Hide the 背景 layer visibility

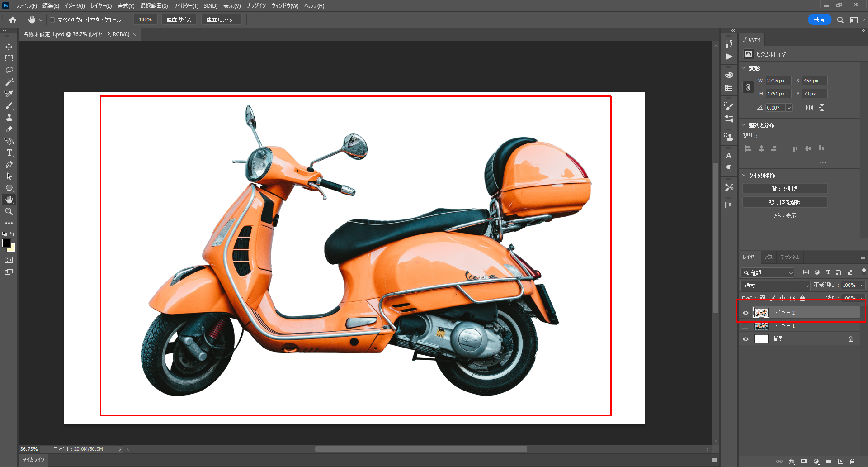click(x=745, y=339)
